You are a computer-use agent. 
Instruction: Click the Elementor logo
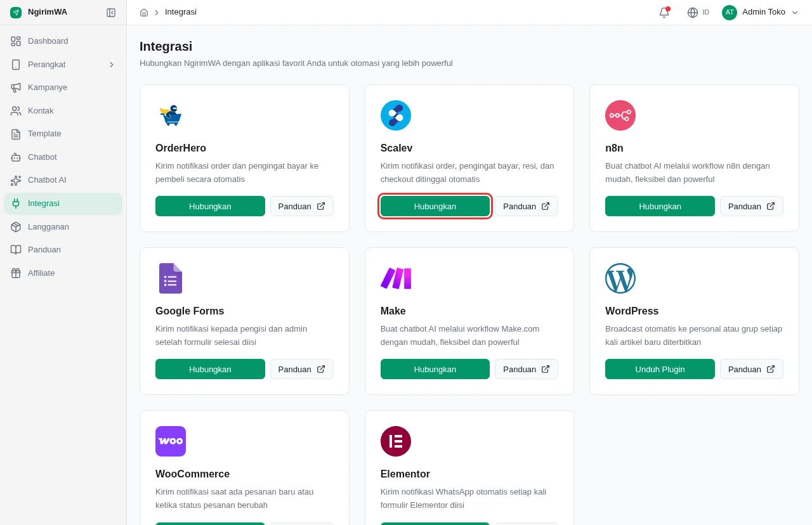pyautogui.click(x=396, y=441)
